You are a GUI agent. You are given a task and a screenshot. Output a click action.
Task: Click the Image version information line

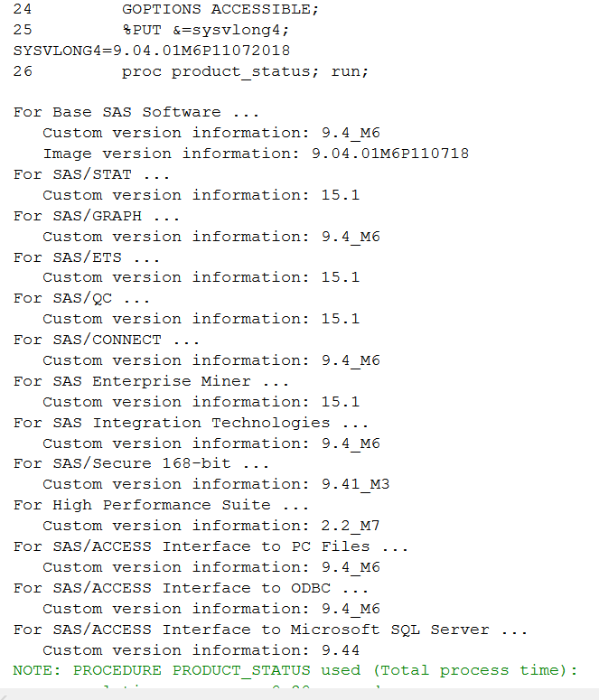click(x=256, y=154)
